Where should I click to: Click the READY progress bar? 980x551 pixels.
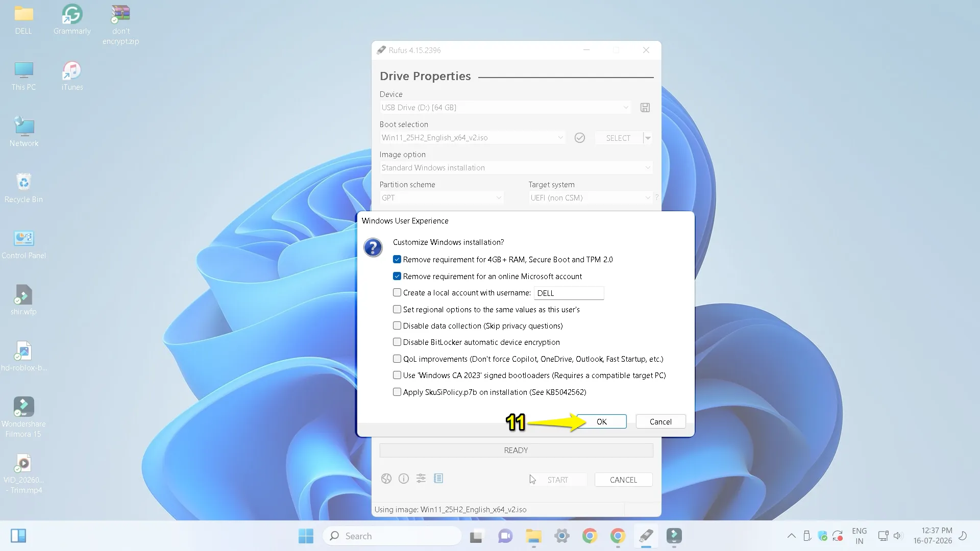click(x=516, y=450)
